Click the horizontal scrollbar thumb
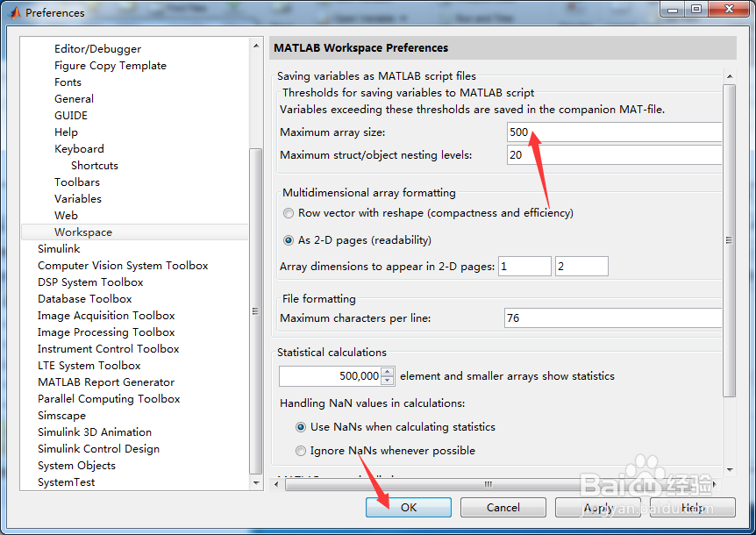 [488, 484]
